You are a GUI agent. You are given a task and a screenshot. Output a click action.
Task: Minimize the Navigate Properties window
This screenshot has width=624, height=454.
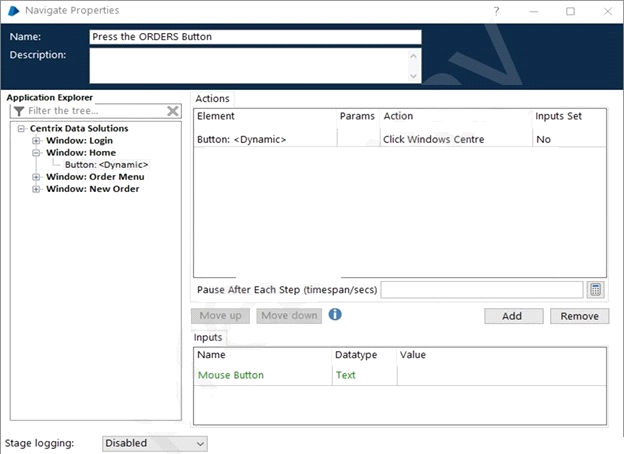(x=534, y=11)
